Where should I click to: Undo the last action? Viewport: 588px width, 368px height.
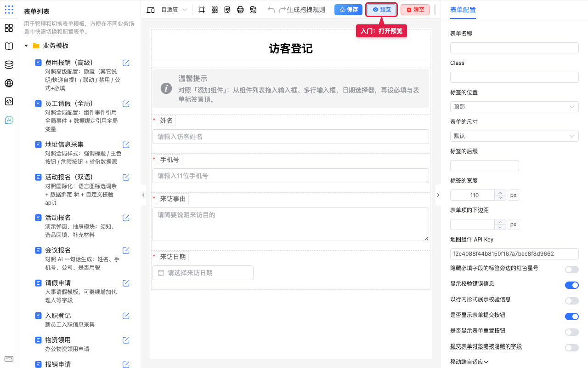(x=271, y=10)
